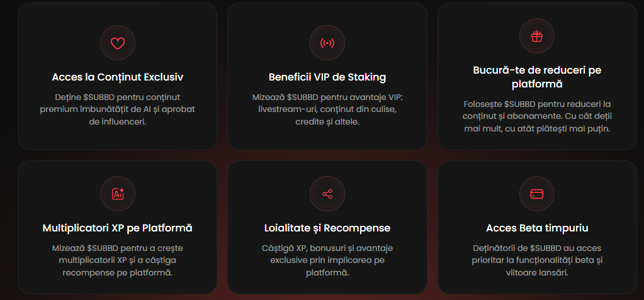Select the 'Beneficii VIP de Staking' heading
644x300 pixels.
(327, 77)
